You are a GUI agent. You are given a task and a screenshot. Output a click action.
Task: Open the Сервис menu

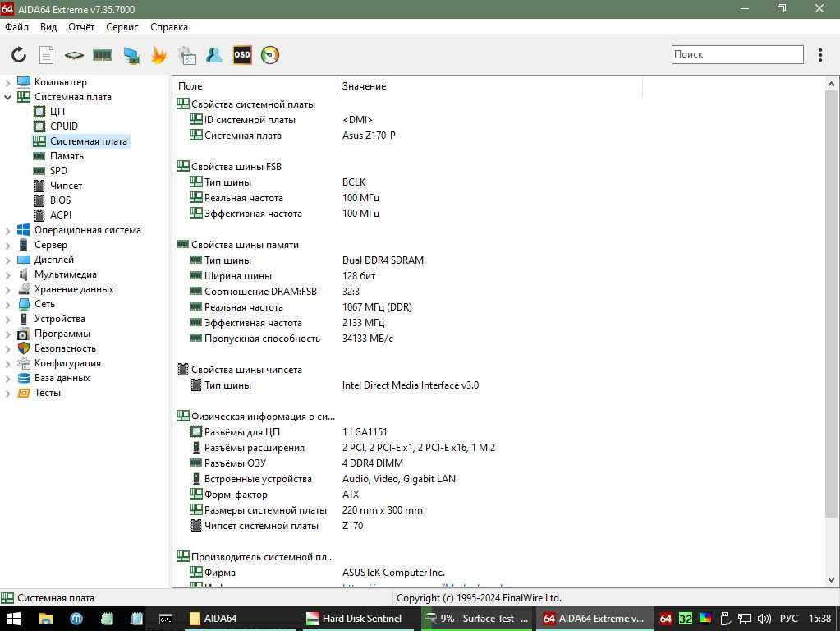pyautogui.click(x=122, y=27)
